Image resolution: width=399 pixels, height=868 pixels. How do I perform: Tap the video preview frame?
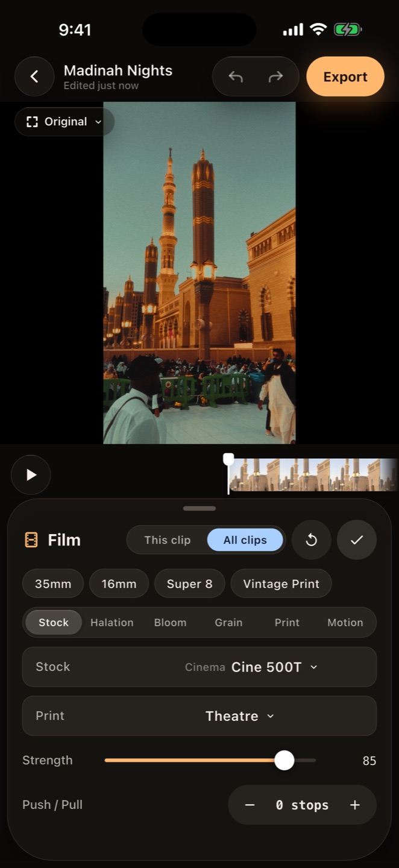(199, 273)
